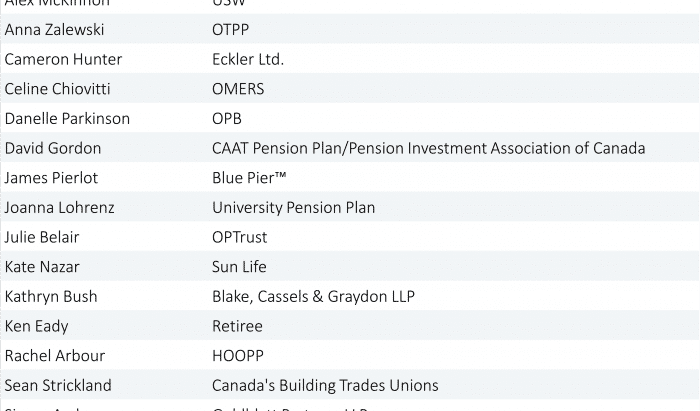Viewport: 700px width, 411px height.
Task: Select the name James Pierlot
Action: point(51,178)
